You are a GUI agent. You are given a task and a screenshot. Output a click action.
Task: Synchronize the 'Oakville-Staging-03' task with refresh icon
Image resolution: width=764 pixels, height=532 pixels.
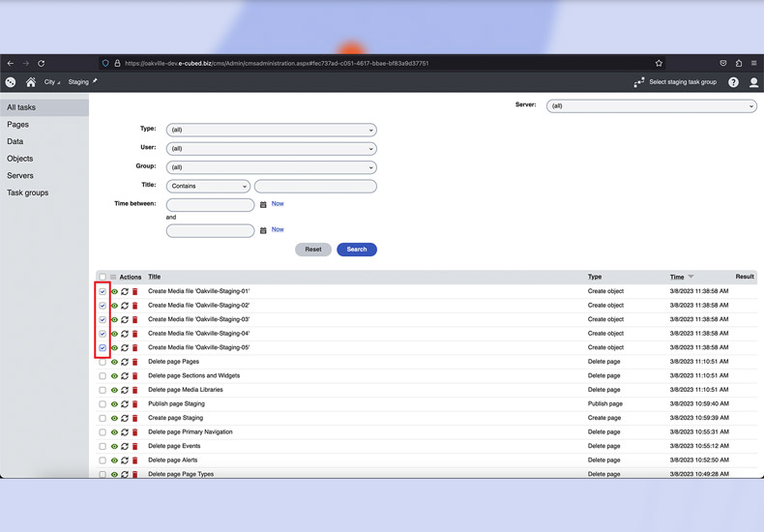125,319
